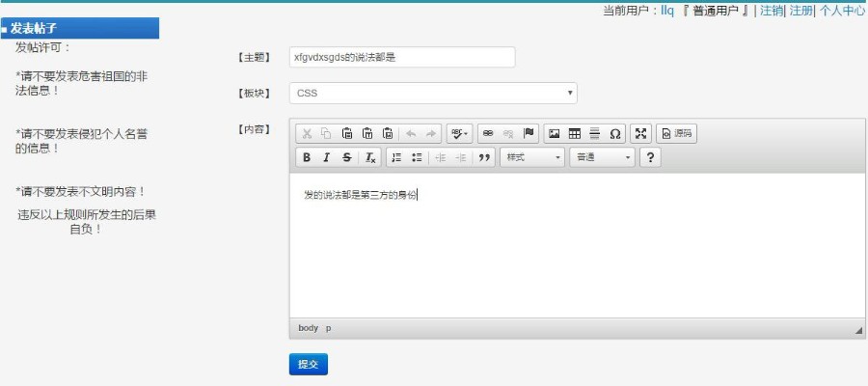Click the Undo arrow icon

(x=411, y=133)
